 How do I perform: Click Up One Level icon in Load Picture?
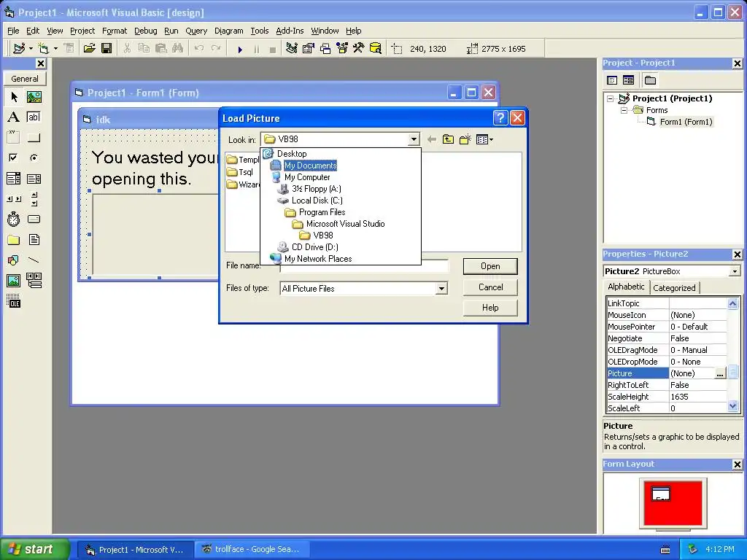(x=448, y=139)
